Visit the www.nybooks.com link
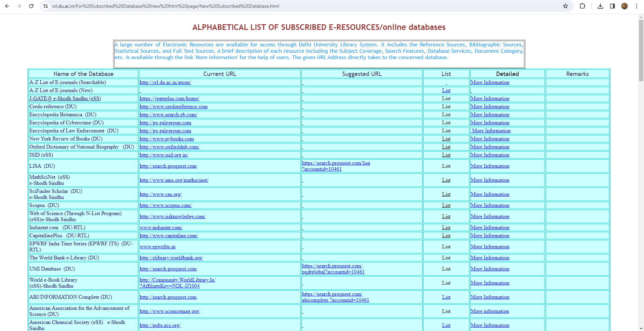 point(167,139)
